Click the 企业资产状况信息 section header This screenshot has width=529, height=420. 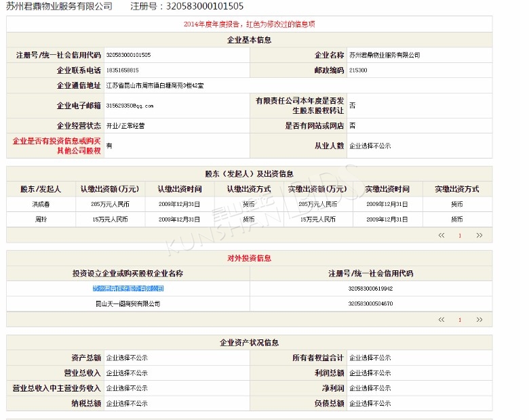(250, 343)
